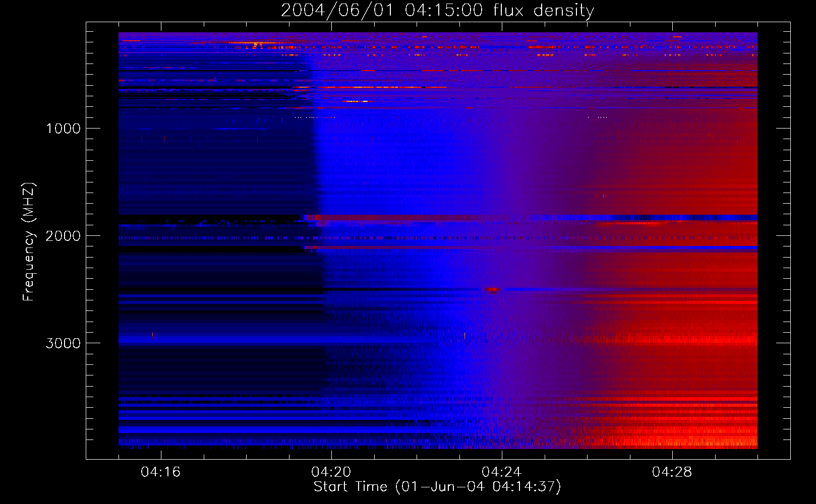
Task: Click the plot title '2004/06/01 04:15:00 flux density'
Action: (x=437, y=11)
